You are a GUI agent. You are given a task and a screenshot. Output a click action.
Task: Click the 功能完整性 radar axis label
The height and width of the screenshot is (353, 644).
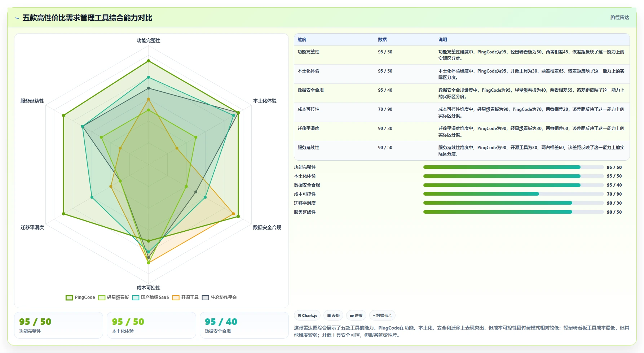click(x=149, y=40)
